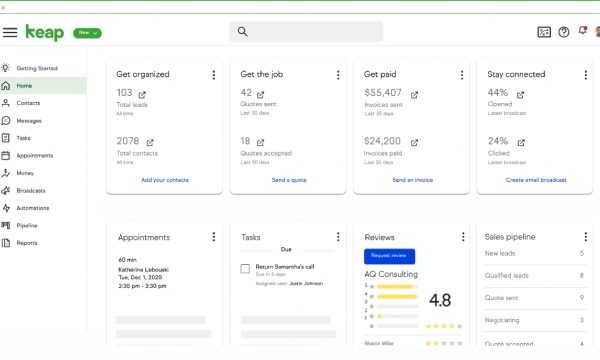Open Reviews card options menu

pyautogui.click(x=463, y=237)
